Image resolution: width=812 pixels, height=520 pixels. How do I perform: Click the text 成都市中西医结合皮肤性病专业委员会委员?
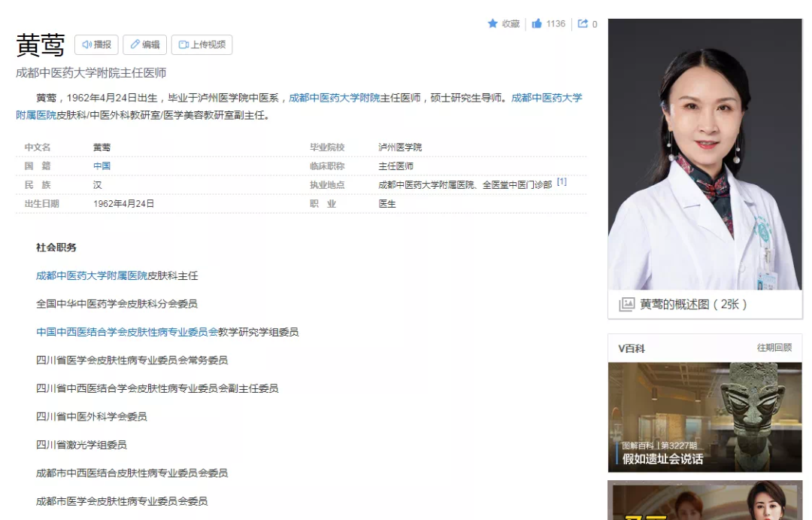click(x=132, y=473)
